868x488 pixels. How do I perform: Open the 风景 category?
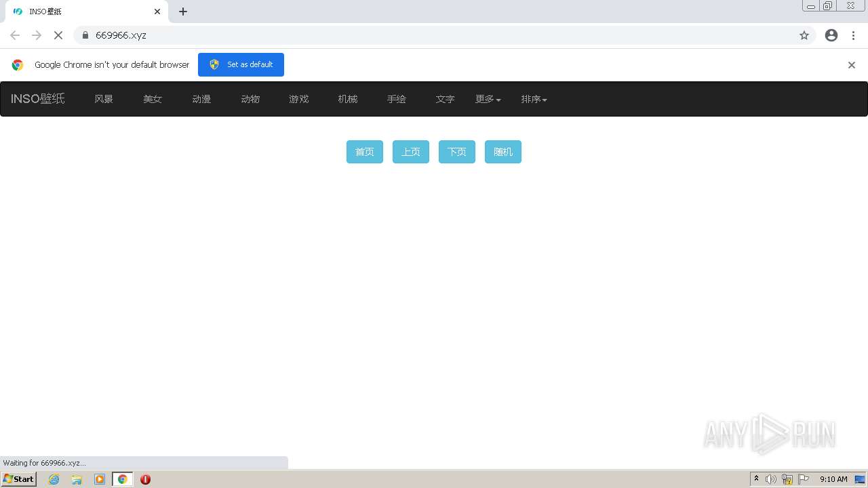pyautogui.click(x=104, y=99)
